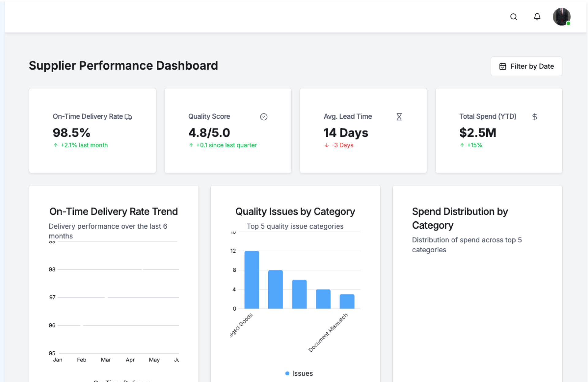Image resolution: width=588 pixels, height=382 pixels.
Task: Click the Filter by Date button
Action: (x=526, y=66)
